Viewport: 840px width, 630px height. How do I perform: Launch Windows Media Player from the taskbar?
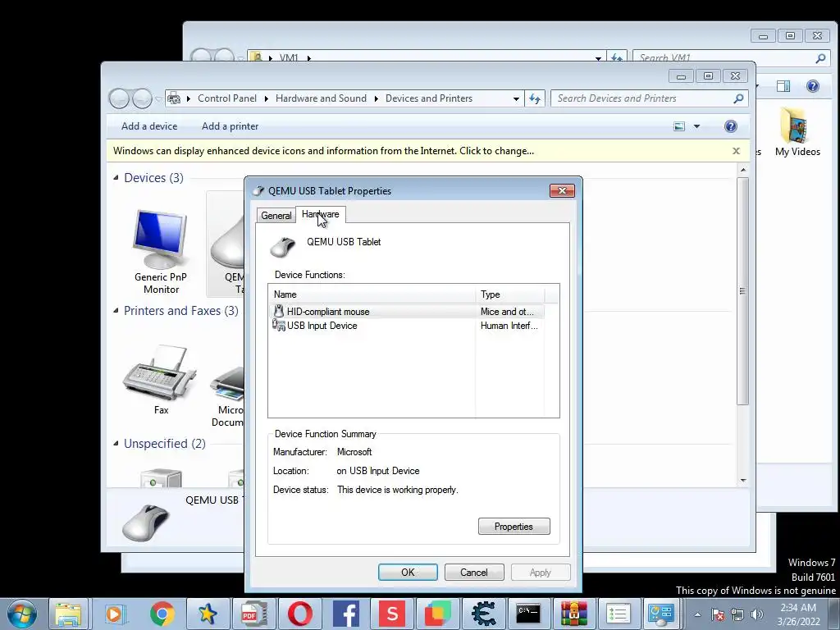[x=115, y=614]
